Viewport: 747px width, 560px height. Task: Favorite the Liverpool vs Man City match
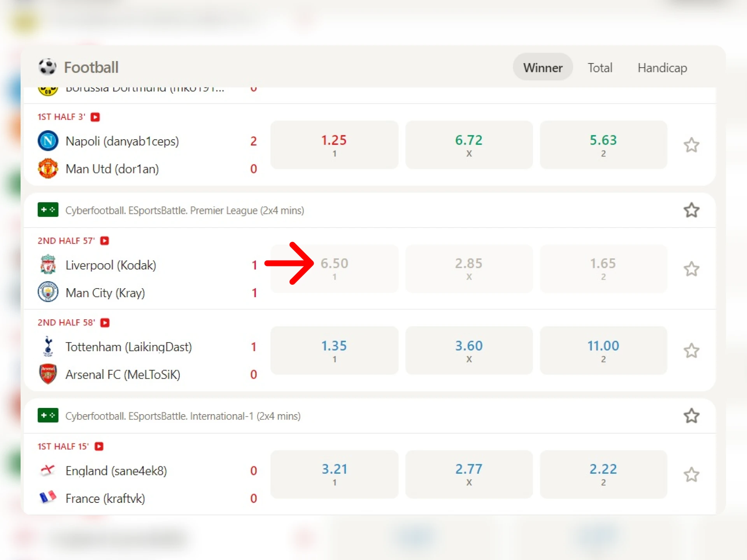691,269
